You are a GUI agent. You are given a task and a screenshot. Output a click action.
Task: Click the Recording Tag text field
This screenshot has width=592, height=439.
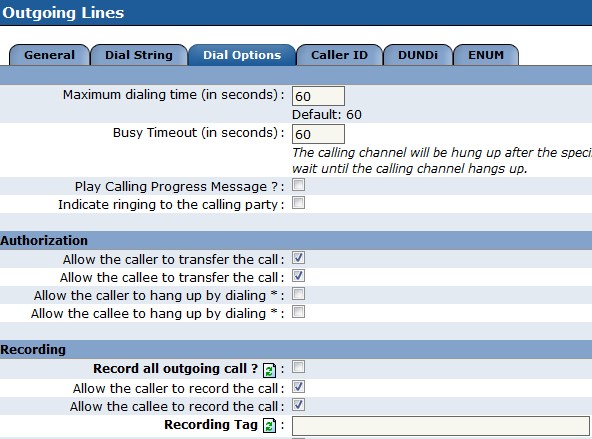coord(441,426)
